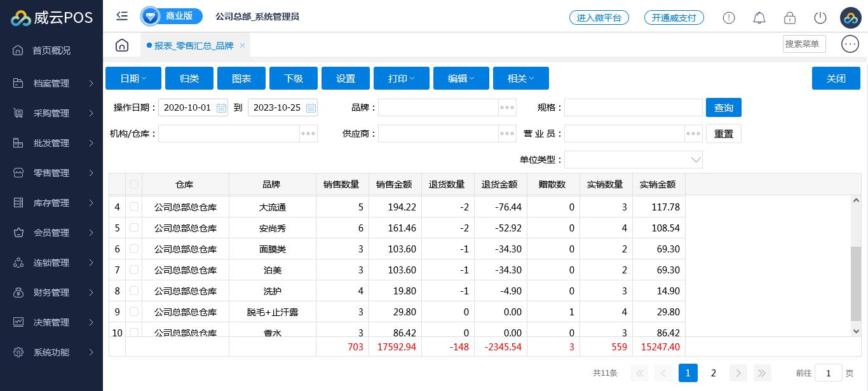Open 库存管理 sidebar menu
Viewport: 868px width, 391px height.
point(51,203)
